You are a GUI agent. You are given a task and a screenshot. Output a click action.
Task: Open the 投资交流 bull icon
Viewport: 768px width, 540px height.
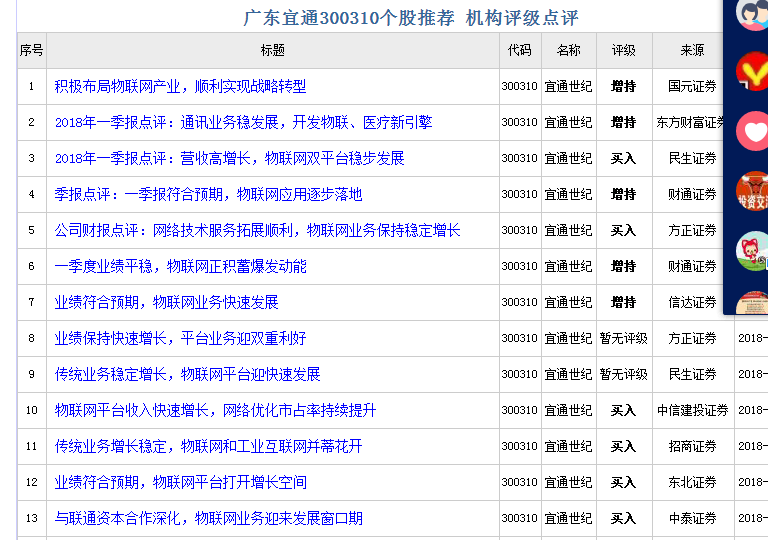click(751, 190)
